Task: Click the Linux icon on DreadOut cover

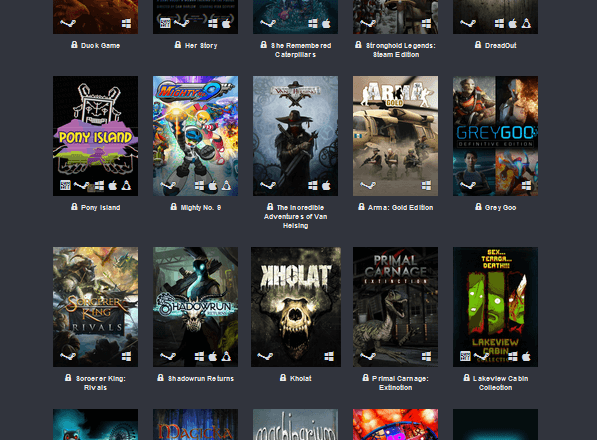Action: click(526, 23)
